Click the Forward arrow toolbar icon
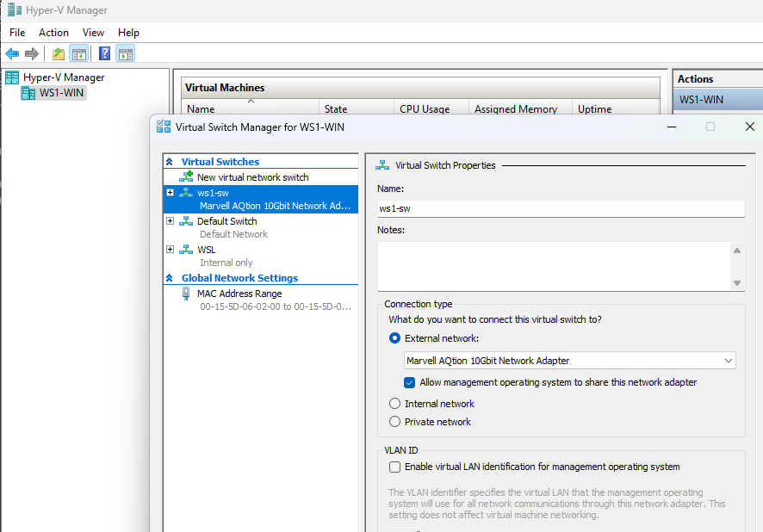Viewport: 763px width, 532px height. pyautogui.click(x=32, y=54)
